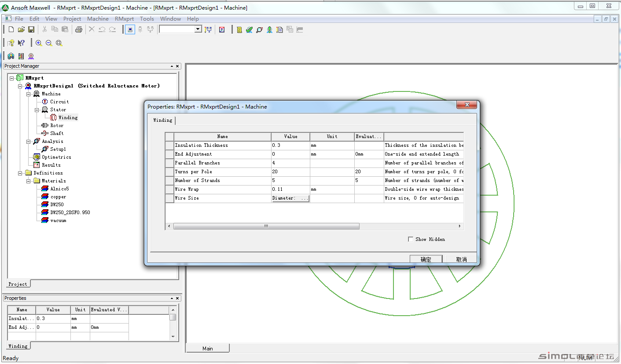Create a new project with New icon

(x=11, y=29)
